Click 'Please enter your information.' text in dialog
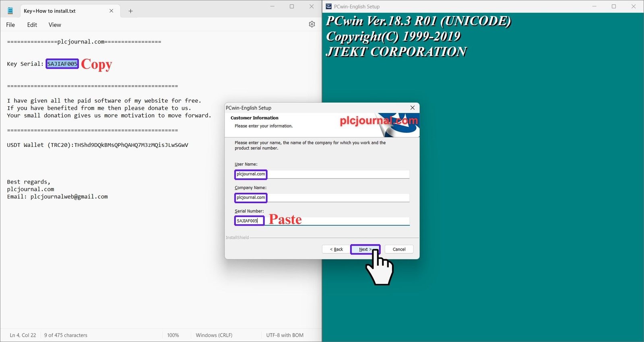 264,126
